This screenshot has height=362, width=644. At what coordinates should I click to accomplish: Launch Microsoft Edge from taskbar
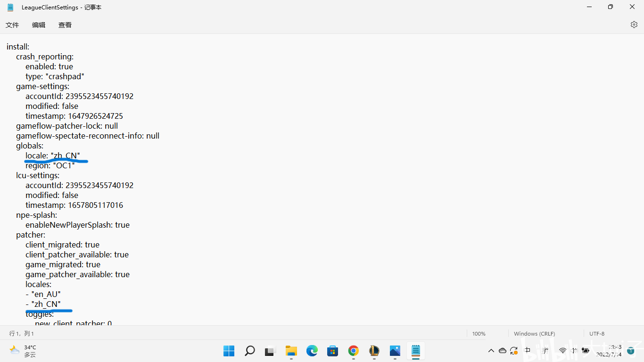click(312, 351)
